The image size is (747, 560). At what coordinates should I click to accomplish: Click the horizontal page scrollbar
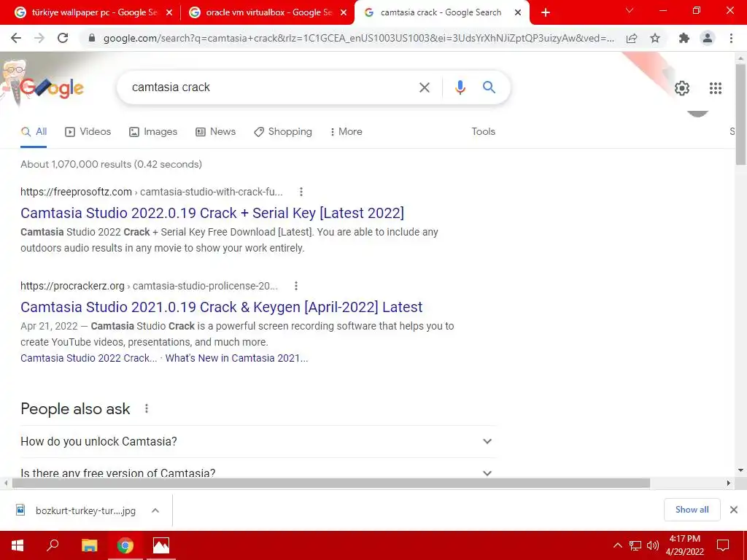331,483
